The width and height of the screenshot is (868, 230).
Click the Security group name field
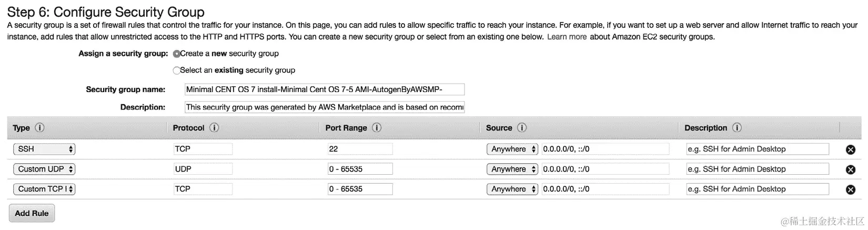(x=325, y=89)
